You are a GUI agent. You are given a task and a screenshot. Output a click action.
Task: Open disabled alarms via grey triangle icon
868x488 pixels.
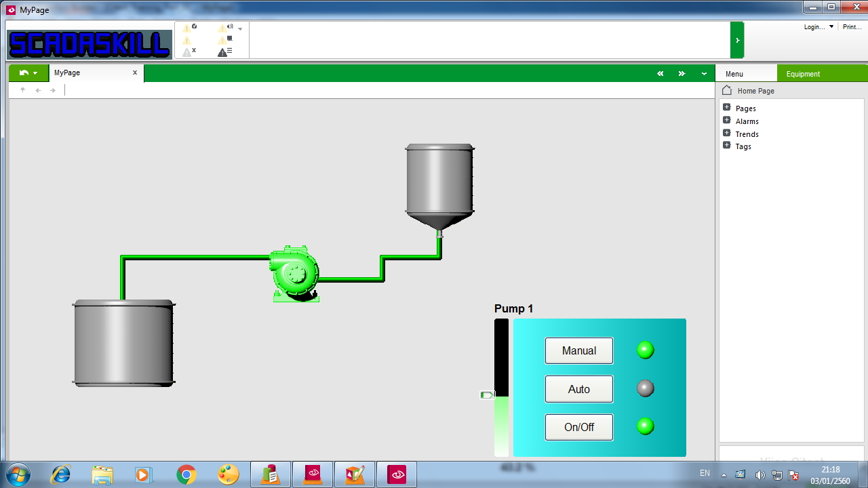click(186, 50)
